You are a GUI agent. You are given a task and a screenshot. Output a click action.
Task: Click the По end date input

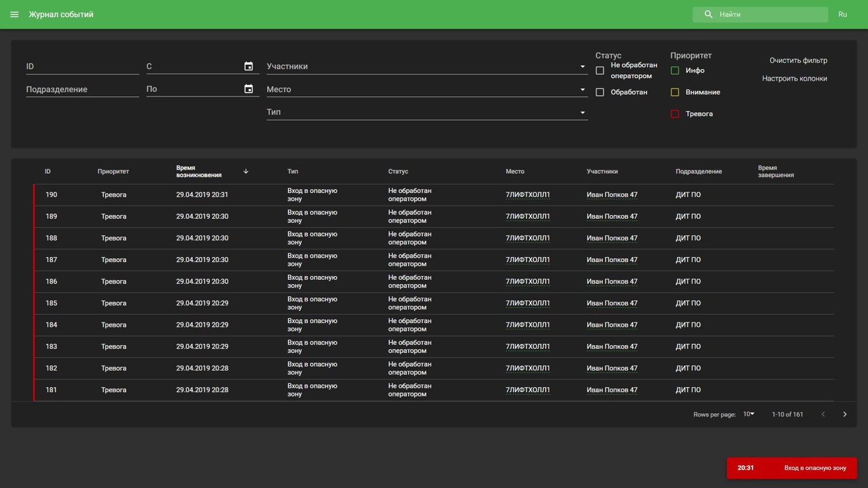coord(194,89)
